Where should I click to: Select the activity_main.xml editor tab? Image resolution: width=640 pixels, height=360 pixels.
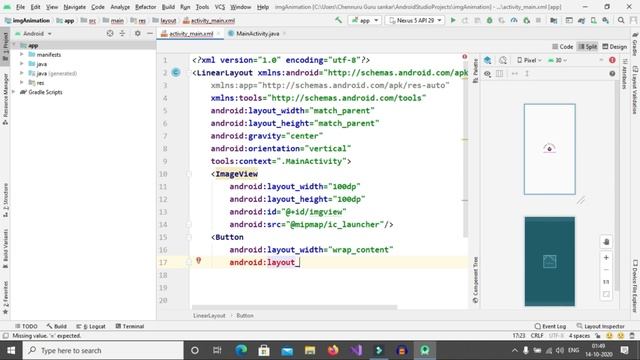click(x=191, y=33)
